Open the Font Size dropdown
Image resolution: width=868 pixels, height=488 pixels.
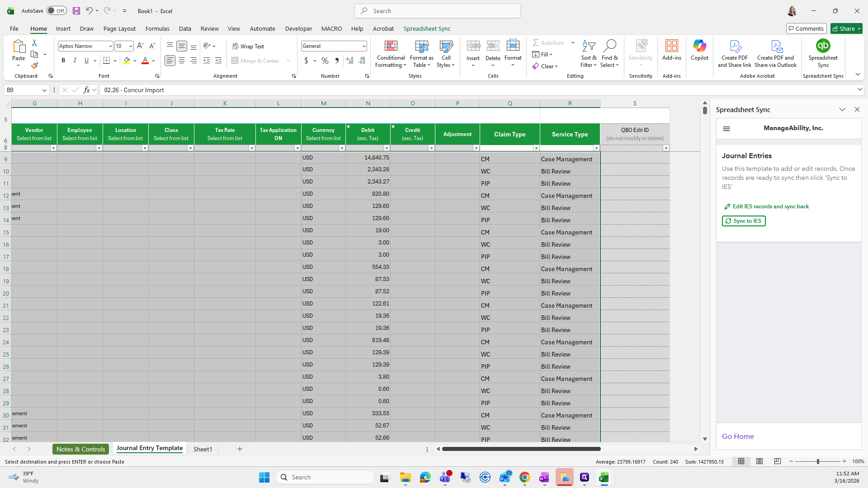pyautogui.click(x=131, y=46)
